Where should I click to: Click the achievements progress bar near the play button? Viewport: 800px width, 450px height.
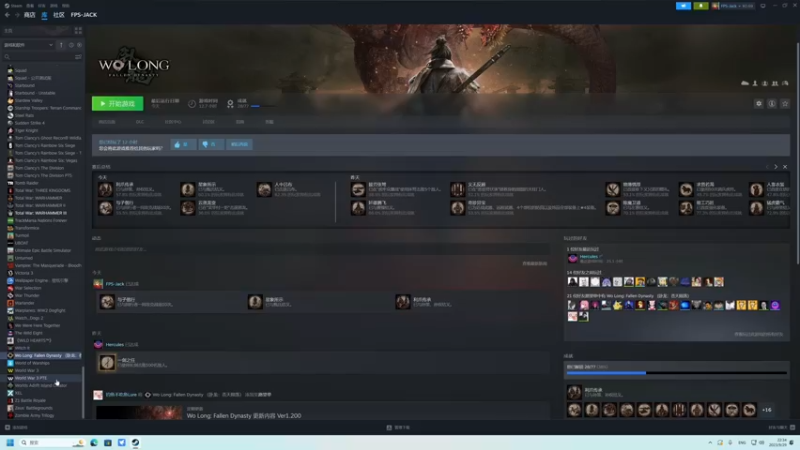263,106
